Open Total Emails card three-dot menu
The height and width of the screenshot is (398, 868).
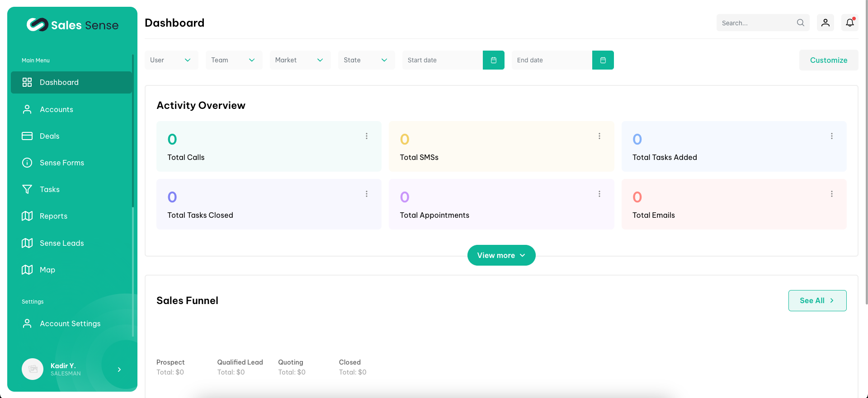coord(831,194)
